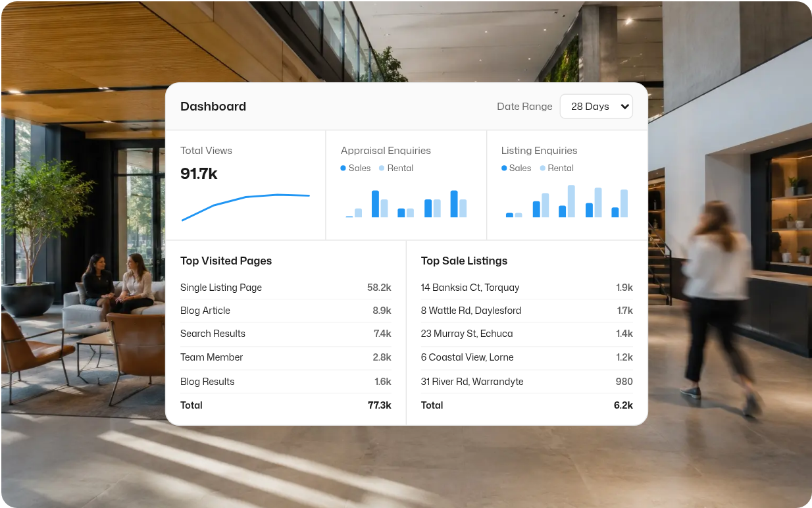Image resolution: width=812 pixels, height=508 pixels.
Task: Click the Total Views line chart
Action: pos(245,207)
